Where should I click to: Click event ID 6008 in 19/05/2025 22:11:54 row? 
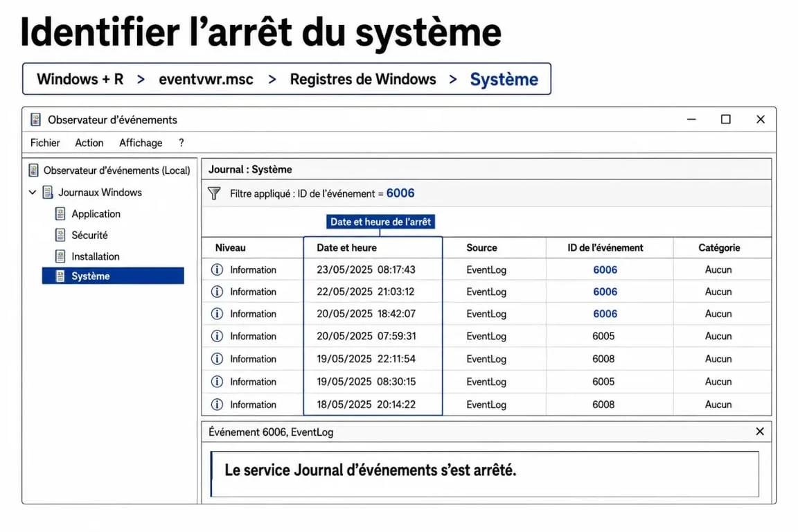pyautogui.click(x=603, y=359)
